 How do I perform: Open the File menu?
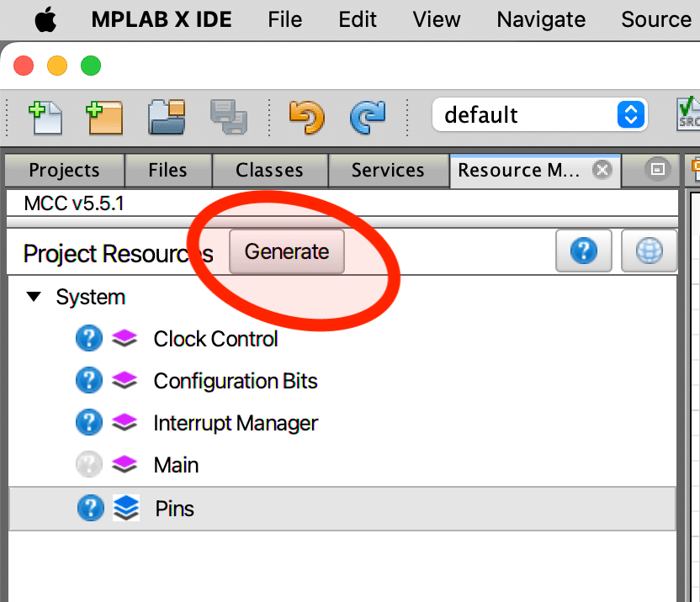coord(285,19)
